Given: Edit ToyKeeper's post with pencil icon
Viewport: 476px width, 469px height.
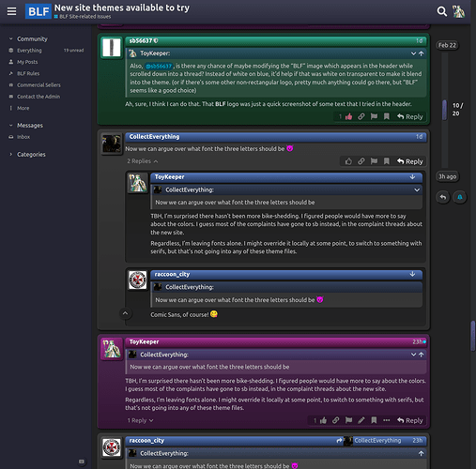Looking at the screenshot, I should coord(361,420).
